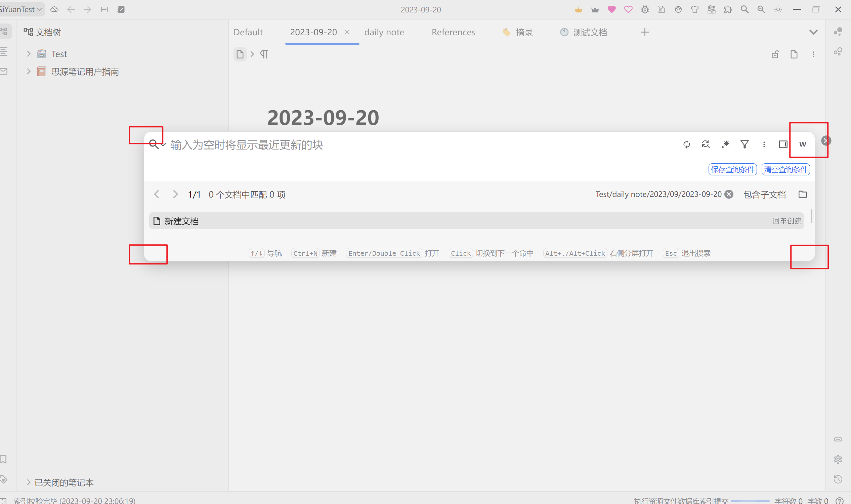Click the bug debug icon in titlebar
The image size is (851, 504).
645,9
